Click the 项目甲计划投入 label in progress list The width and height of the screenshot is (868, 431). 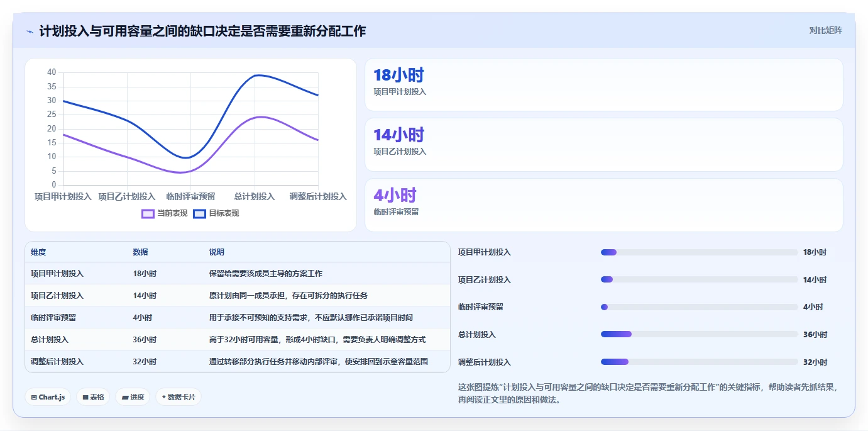(485, 252)
